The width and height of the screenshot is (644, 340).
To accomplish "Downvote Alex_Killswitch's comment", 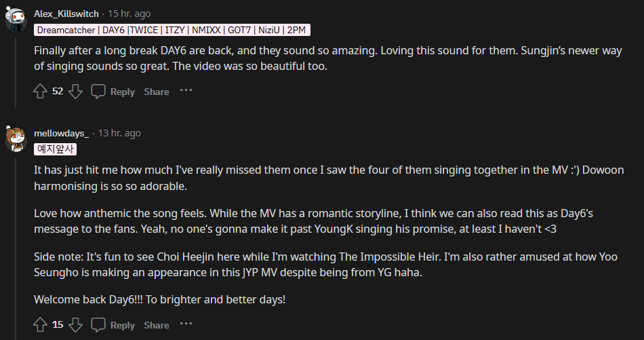I will [x=75, y=91].
